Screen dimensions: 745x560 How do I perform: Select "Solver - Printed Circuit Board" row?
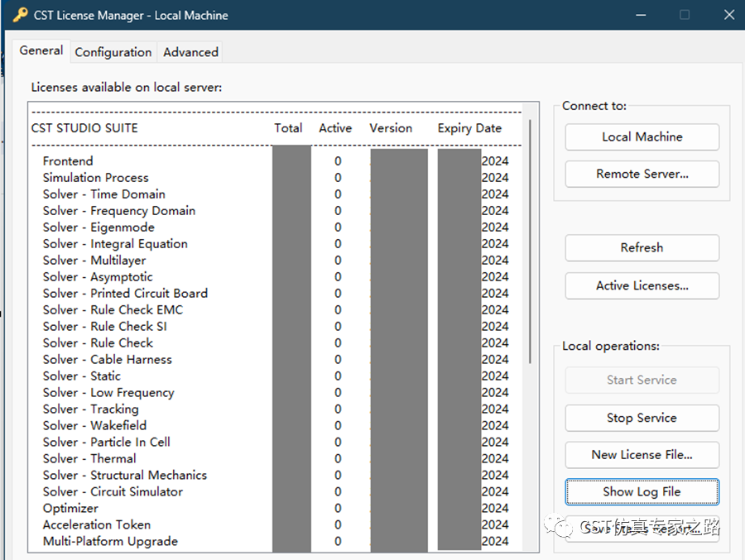coord(276,294)
